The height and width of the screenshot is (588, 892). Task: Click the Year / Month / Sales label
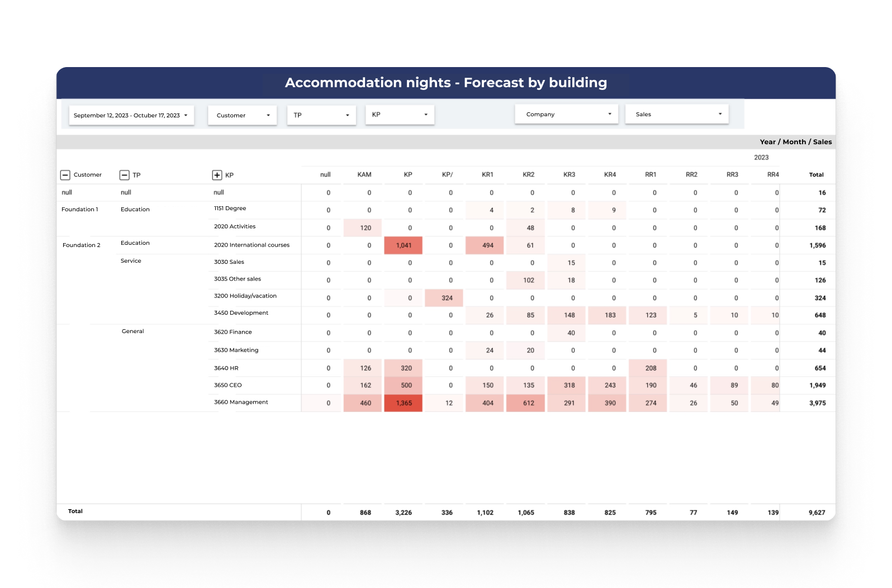pyautogui.click(x=796, y=142)
